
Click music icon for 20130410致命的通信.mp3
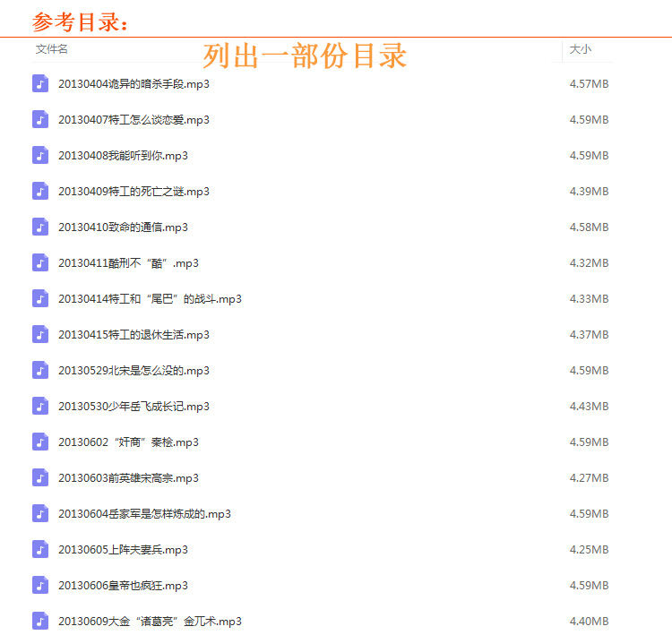coord(40,227)
